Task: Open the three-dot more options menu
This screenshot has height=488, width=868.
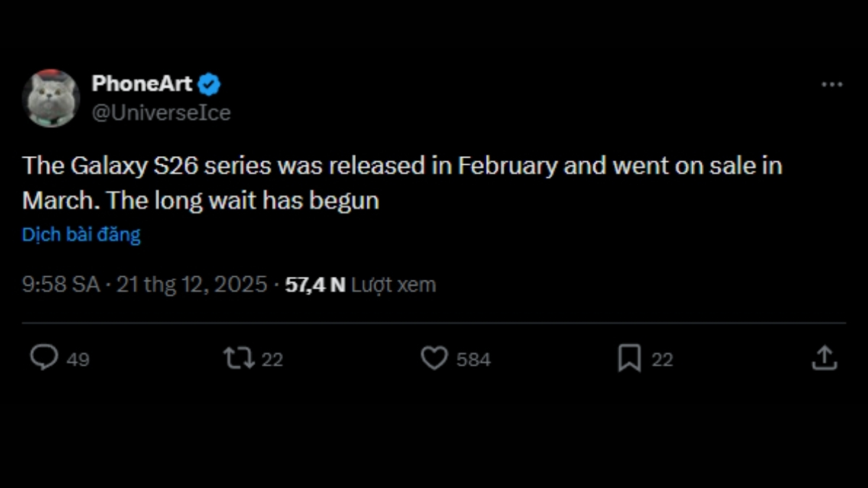Action: (x=832, y=85)
